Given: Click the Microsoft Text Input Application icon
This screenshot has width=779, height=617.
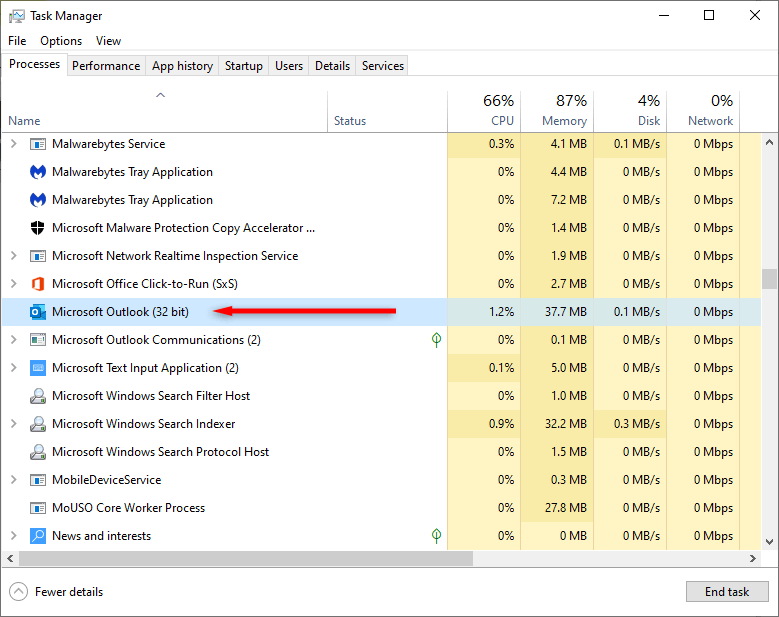Looking at the screenshot, I should [38, 368].
